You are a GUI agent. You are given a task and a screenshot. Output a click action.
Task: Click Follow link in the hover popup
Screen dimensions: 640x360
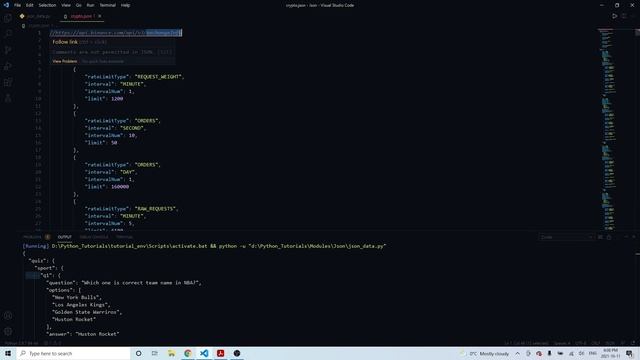pyautogui.click(x=65, y=42)
